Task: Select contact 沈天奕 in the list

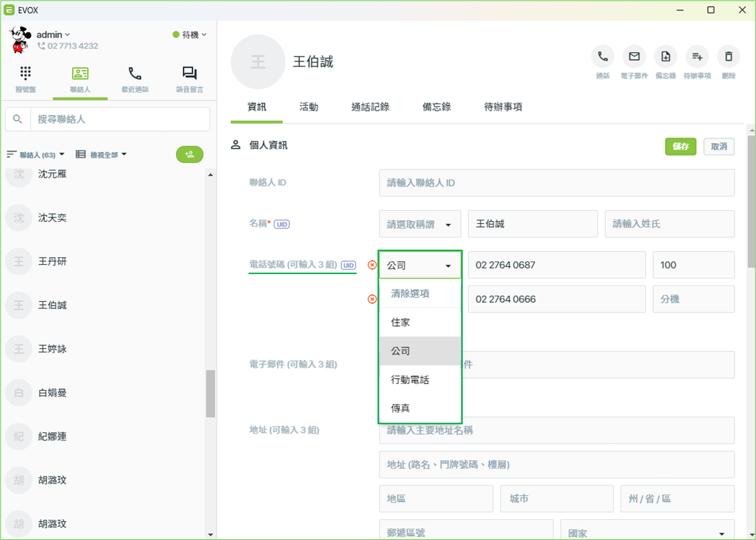Action: (x=103, y=218)
